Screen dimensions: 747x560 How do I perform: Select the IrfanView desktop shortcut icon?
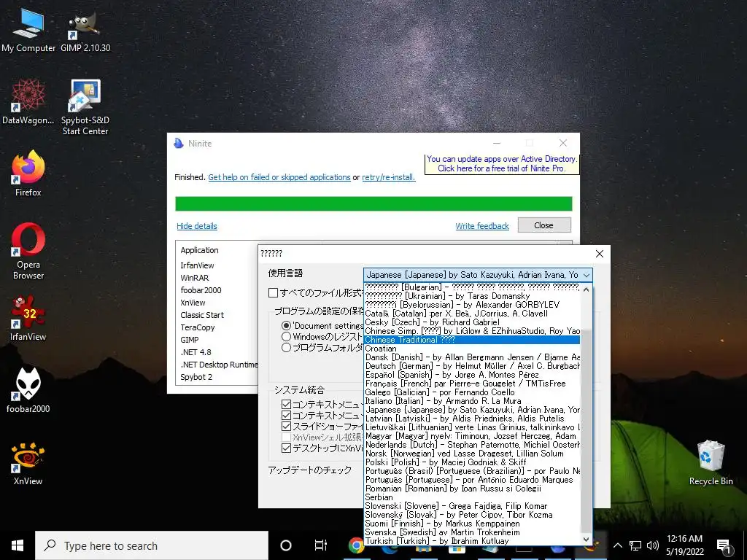[28, 318]
